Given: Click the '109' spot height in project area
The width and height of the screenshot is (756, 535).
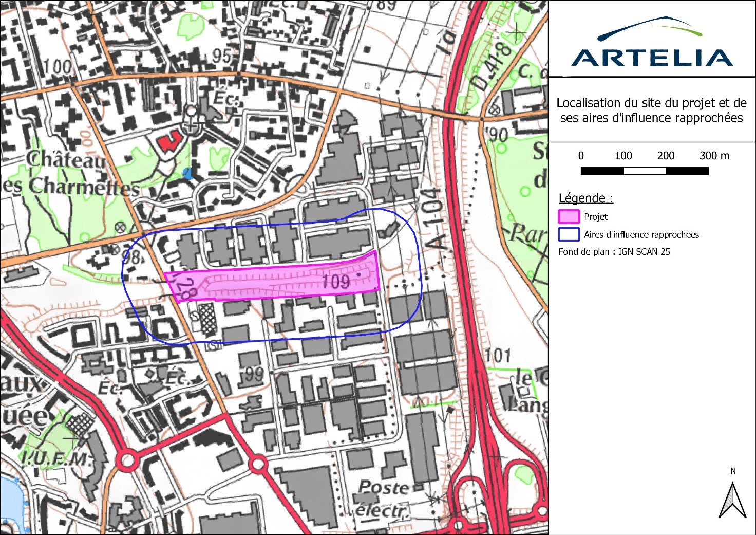Looking at the screenshot, I should click(x=336, y=282).
